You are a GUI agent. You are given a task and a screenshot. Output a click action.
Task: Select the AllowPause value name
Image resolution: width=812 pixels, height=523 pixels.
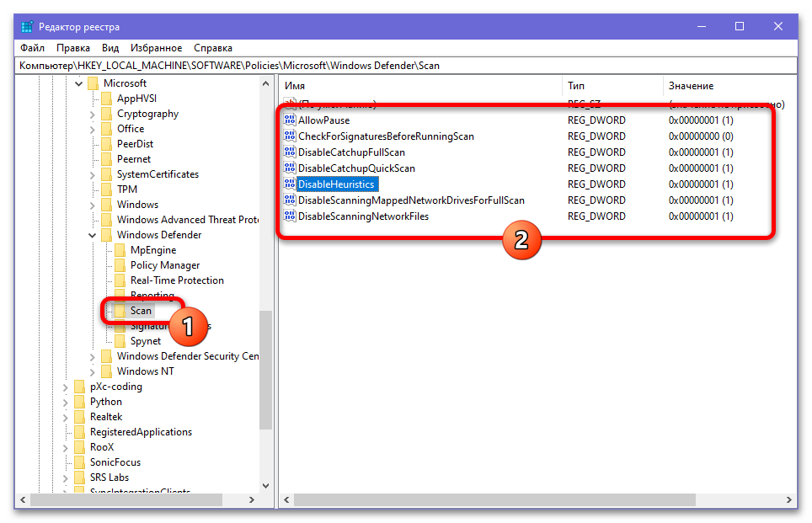click(x=323, y=120)
